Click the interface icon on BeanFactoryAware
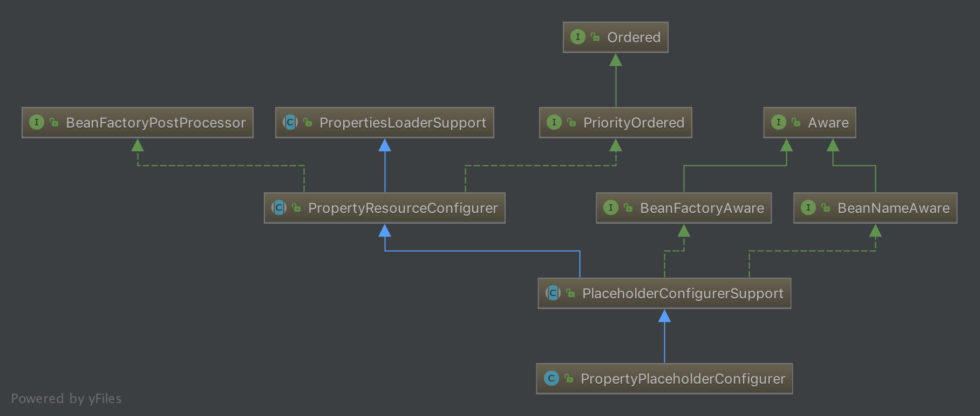Image resolution: width=980 pixels, height=416 pixels. [x=610, y=208]
